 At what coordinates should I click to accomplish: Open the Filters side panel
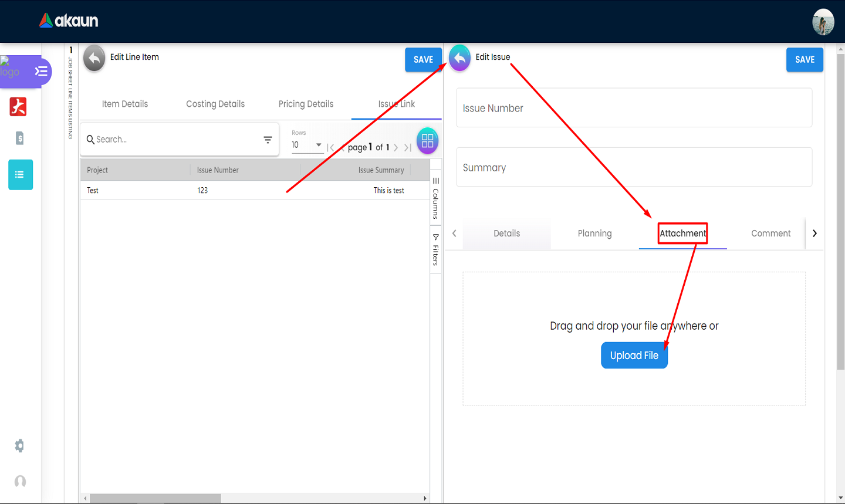435,249
